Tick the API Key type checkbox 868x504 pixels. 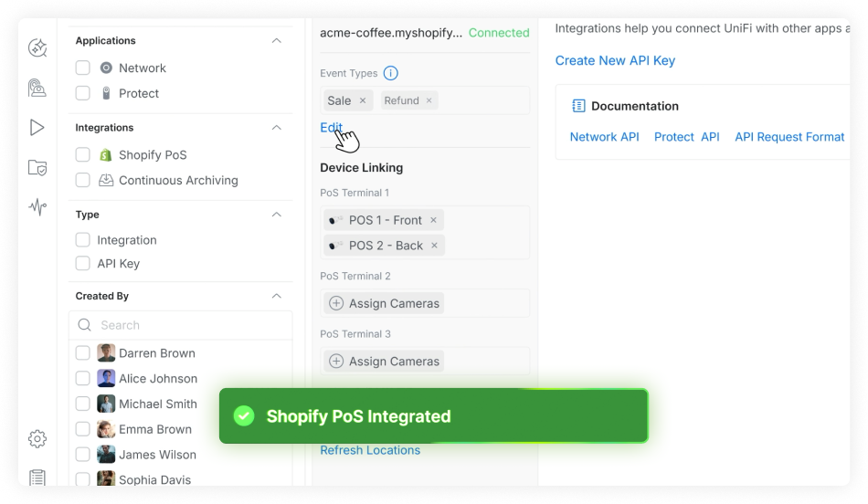(x=83, y=264)
